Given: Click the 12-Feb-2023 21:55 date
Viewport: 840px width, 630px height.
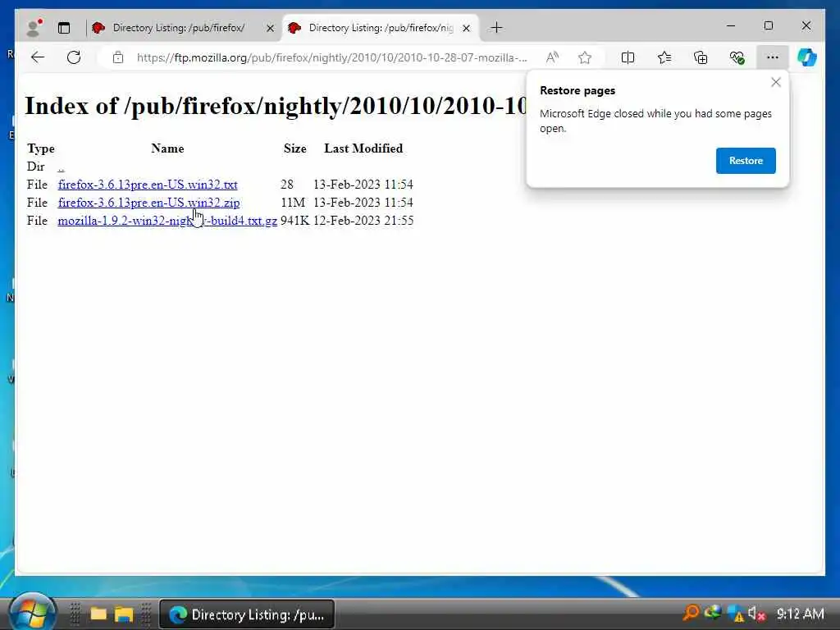Looking at the screenshot, I should [363, 221].
